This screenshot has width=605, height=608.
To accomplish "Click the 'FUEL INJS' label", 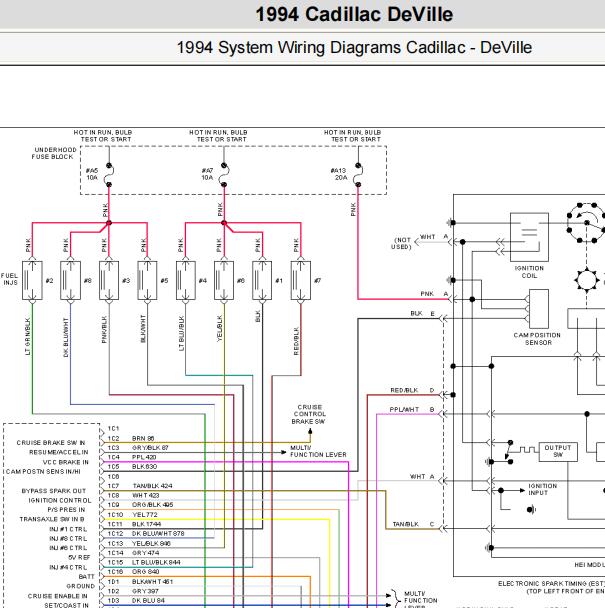I will tap(9, 279).
